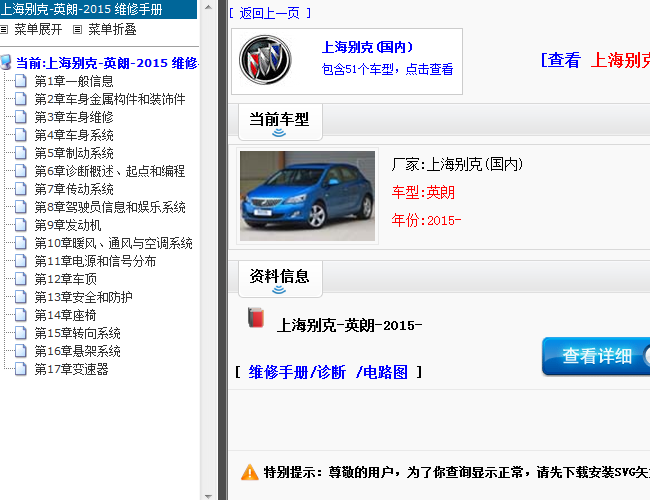Screen dimensions: 650x500
Task: Click the page icon beside 第1章一般信息
Action: click(x=21, y=81)
